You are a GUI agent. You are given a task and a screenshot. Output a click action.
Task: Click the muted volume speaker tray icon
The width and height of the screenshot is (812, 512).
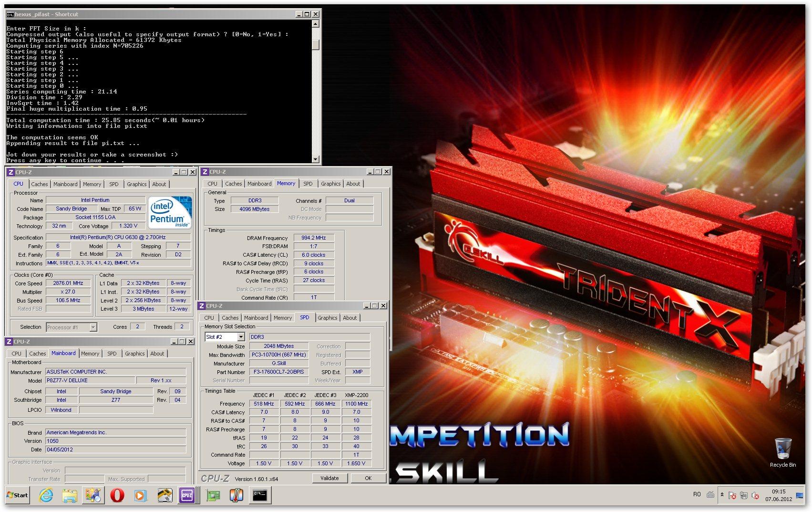(x=755, y=495)
